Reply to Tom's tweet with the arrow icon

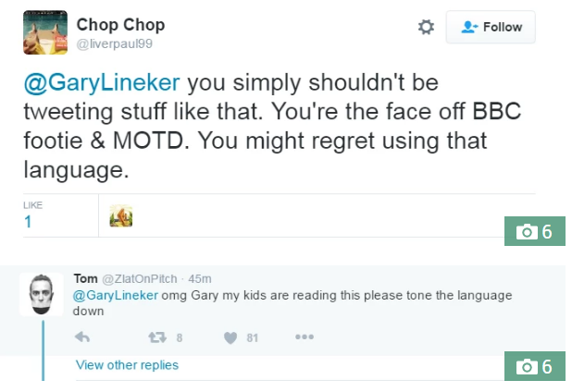pyautogui.click(x=81, y=337)
